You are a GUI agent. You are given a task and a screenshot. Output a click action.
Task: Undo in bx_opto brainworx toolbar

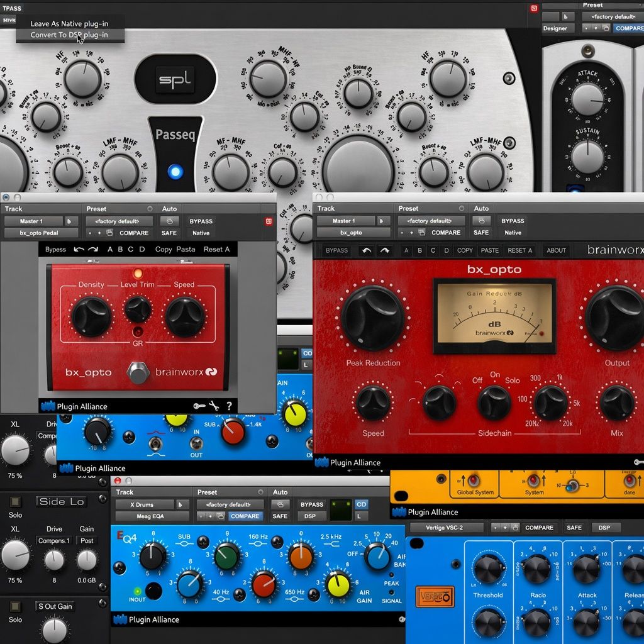367,250
